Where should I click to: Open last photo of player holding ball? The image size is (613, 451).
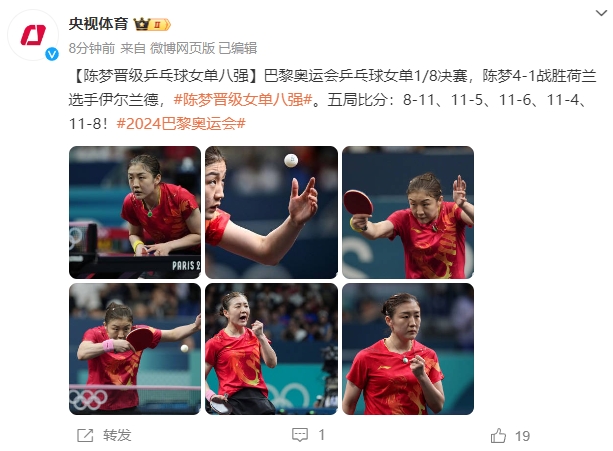pyautogui.click(x=408, y=349)
